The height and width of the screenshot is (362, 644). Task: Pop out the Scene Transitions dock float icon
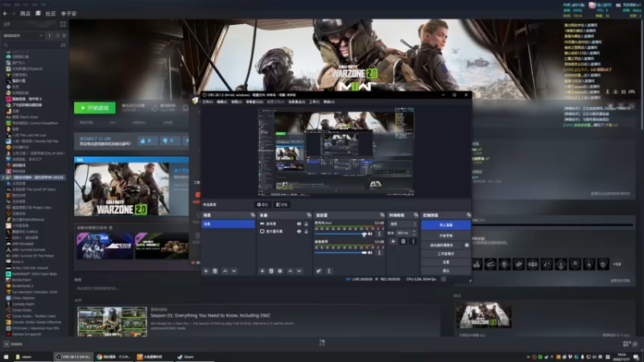415,215
